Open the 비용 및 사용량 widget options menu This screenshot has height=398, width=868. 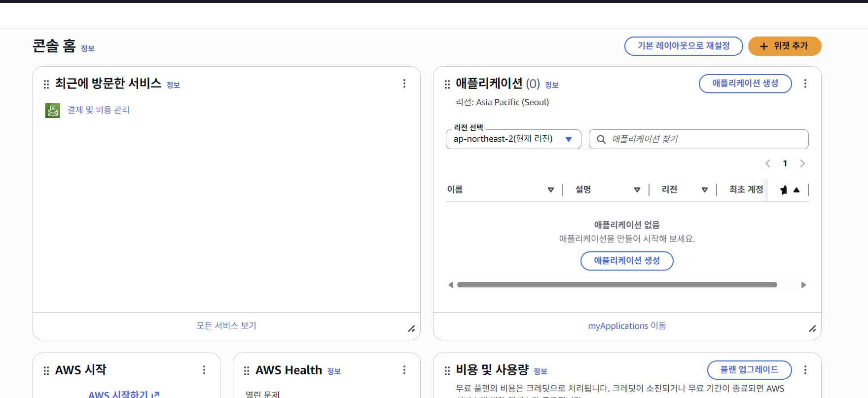805,370
